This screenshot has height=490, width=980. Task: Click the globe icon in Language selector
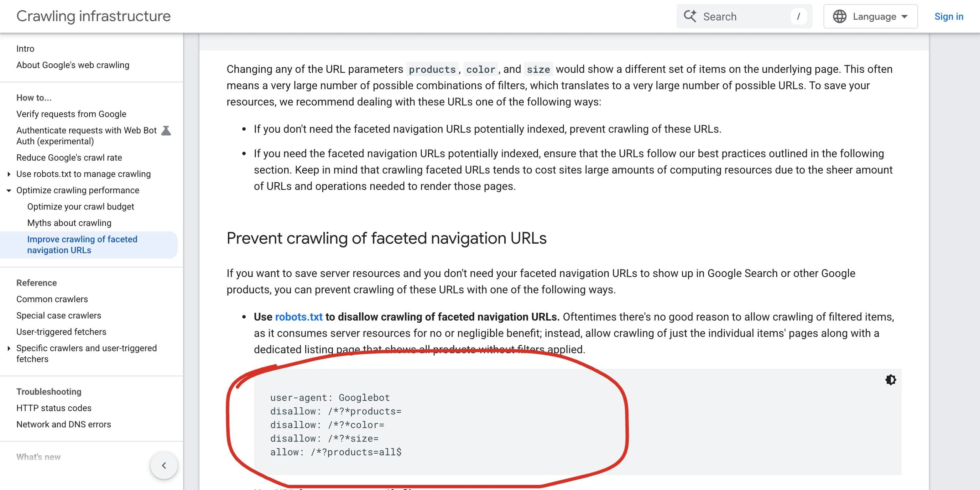pyautogui.click(x=840, y=16)
